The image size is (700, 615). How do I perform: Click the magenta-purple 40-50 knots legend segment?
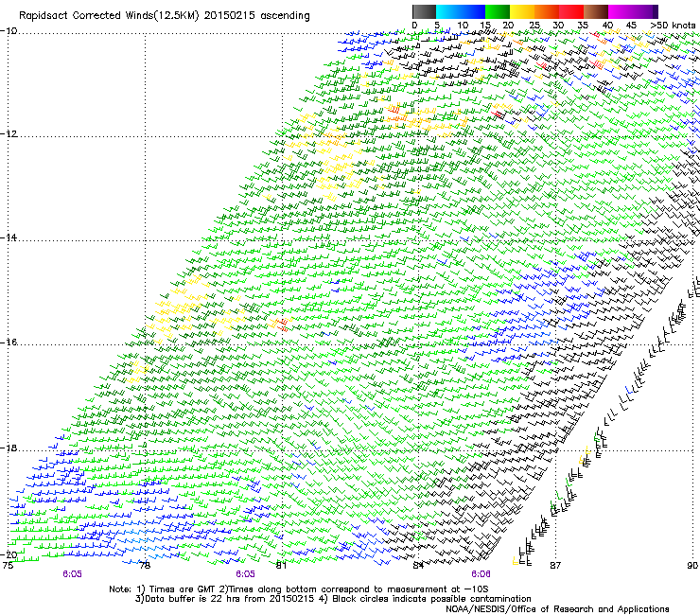point(633,11)
